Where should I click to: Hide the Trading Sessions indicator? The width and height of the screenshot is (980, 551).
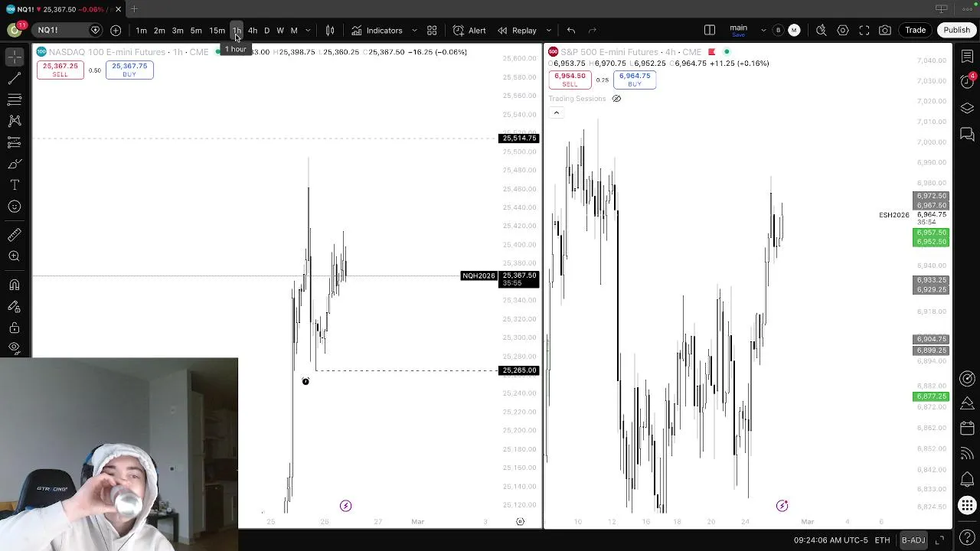616,99
